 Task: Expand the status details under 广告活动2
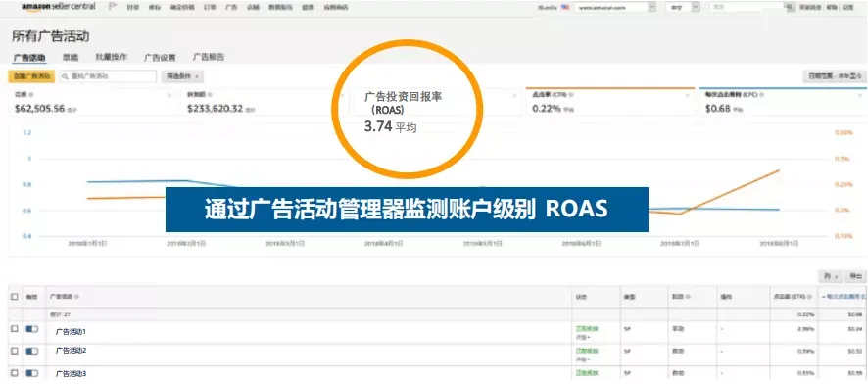[x=582, y=359]
